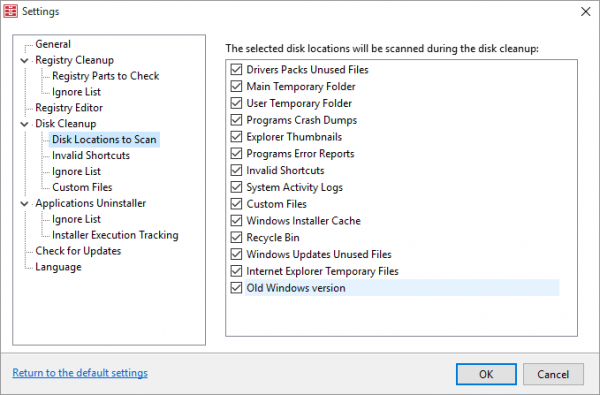Collapse the Disk Cleanup tree node
The width and height of the screenshot is (600, 395).
[24, 124]
